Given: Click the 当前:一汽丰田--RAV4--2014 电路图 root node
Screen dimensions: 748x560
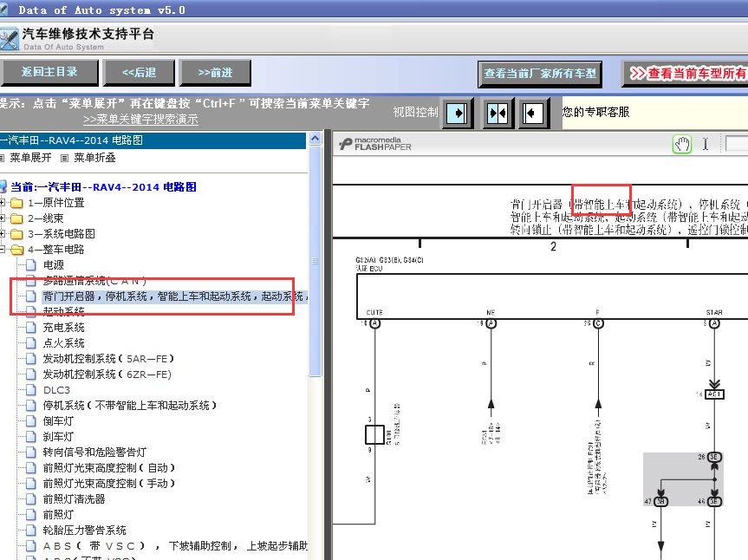Looking at the screenshot, I should 103,187.
